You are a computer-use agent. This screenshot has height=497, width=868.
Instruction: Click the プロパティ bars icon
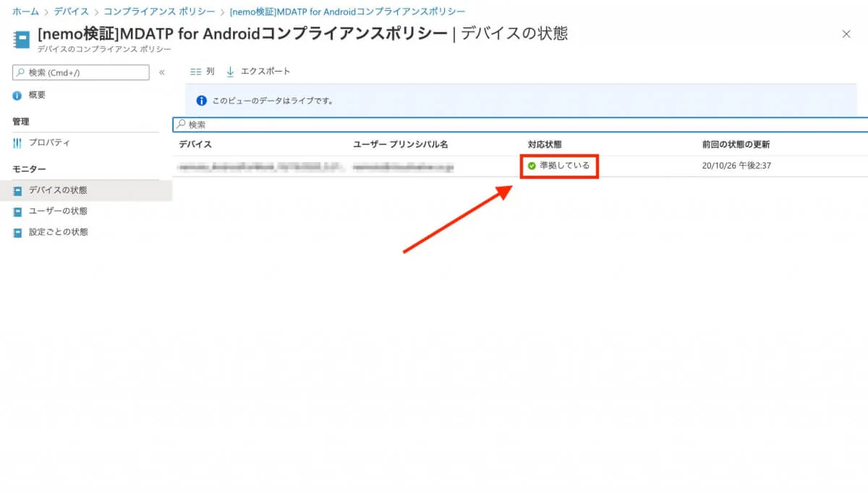[x=17, y=143]
